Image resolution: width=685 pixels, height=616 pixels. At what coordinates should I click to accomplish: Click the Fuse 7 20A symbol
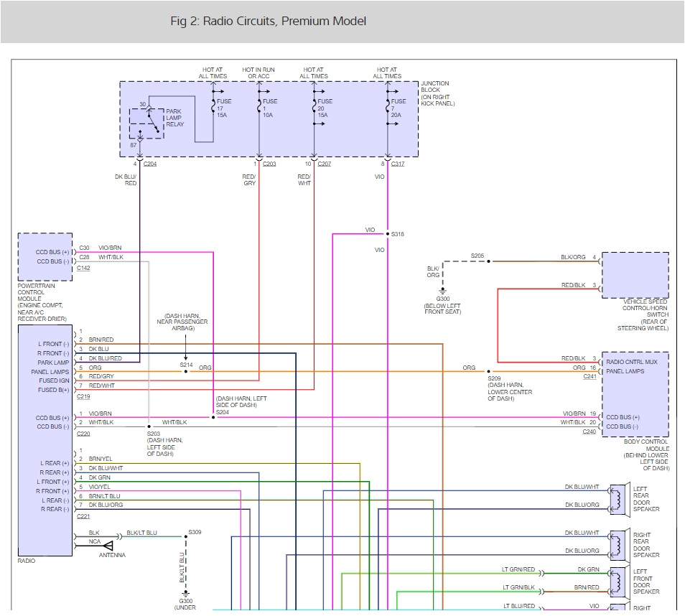(388, 106)
